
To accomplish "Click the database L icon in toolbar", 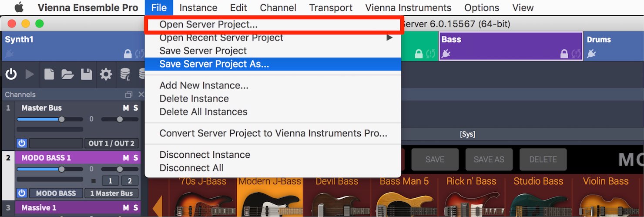I will tap(125, 75).
